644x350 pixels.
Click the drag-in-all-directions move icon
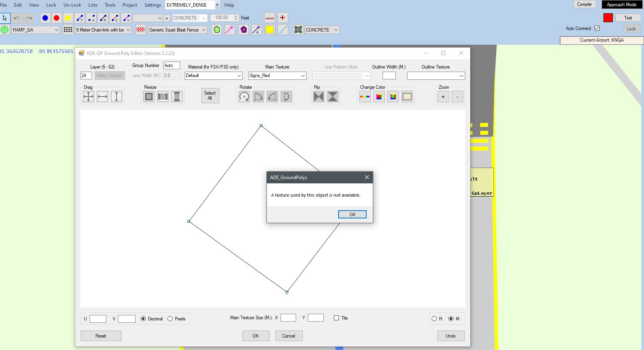(x=88, y=97)
